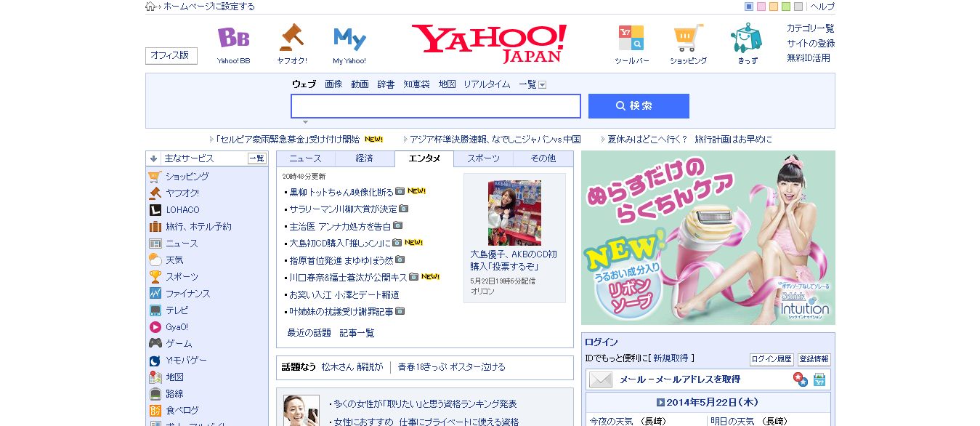Select the 動画 search tab
The image size is (980, 426).
pyautogui.click(x=360, y=84)
